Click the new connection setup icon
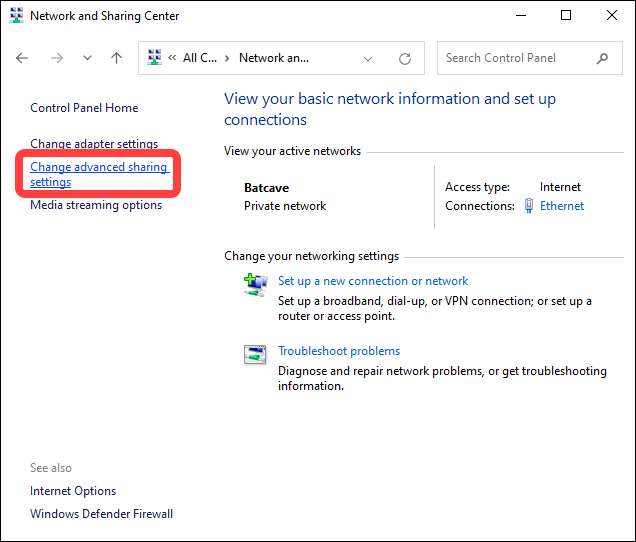The image size is (636, 542). pos(255,284)
